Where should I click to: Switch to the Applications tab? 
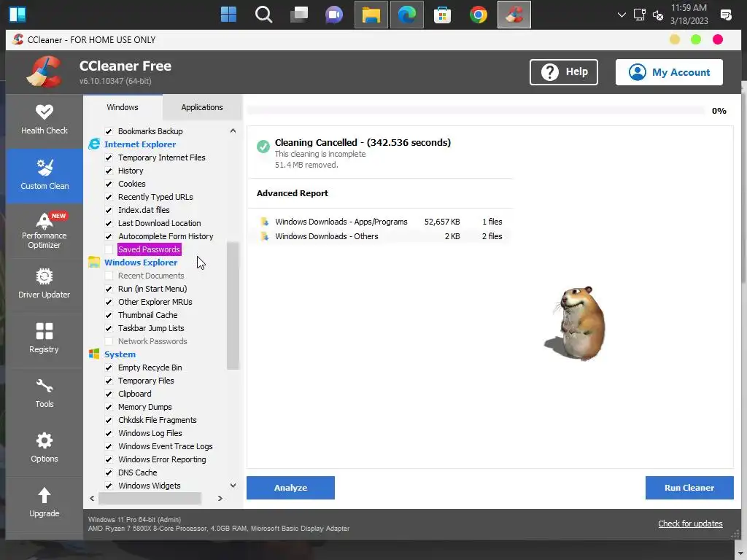(x=202, y=107)
